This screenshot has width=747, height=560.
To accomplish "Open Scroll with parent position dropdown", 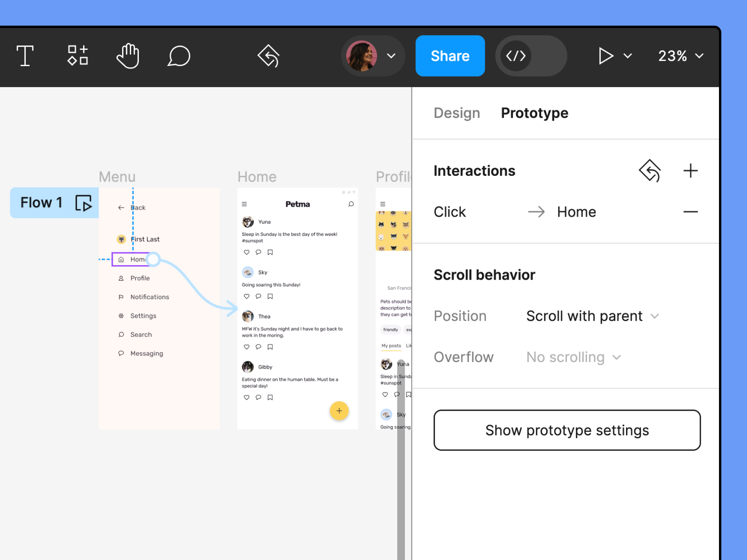I will click(x=592, y=316).
